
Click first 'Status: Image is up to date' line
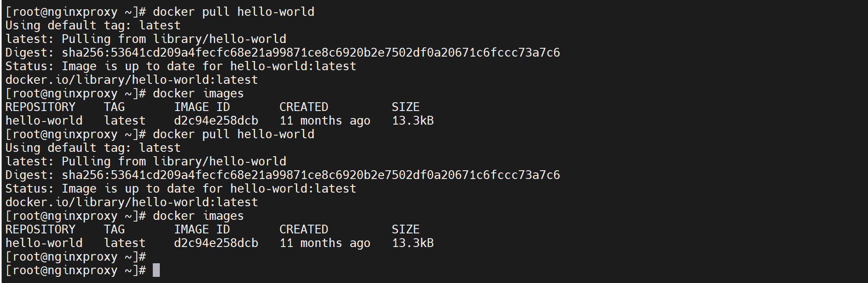click(x=180, y=66)
